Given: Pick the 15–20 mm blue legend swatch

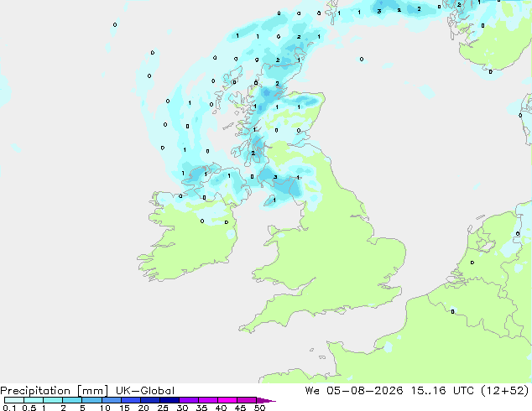Looking at the screenshot, I should pyautogui.click(x=131, y=400).
